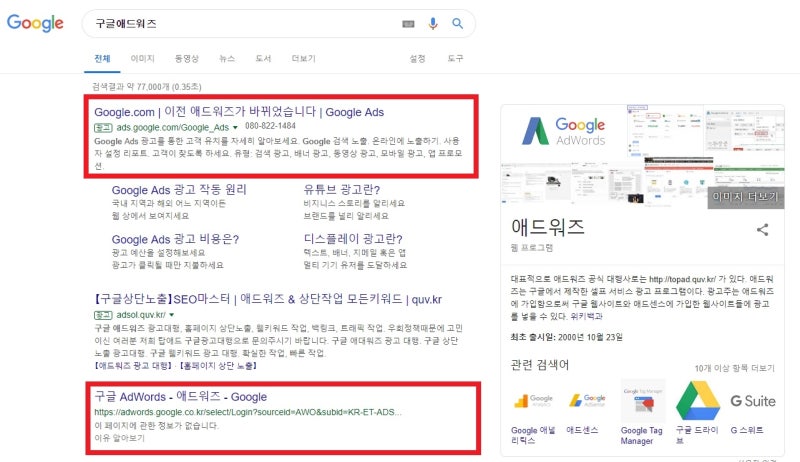
Task: Click 이유 알아보기 under AdWords result
Action: [x=119, y=438]
